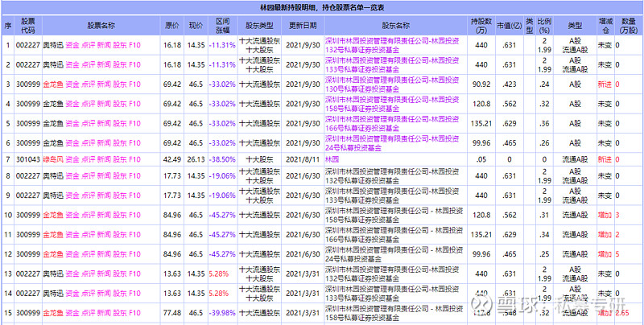Select -39.98% change cell in row 15

[222, 313]
